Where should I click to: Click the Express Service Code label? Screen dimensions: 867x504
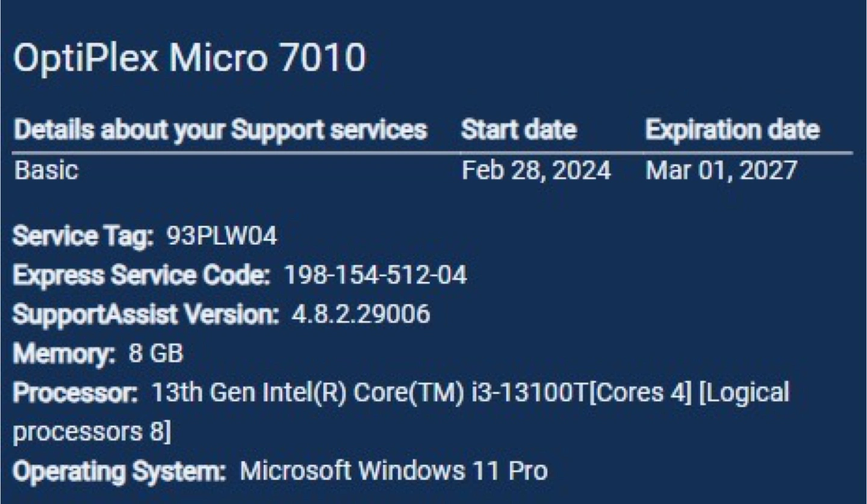(142, 276)
